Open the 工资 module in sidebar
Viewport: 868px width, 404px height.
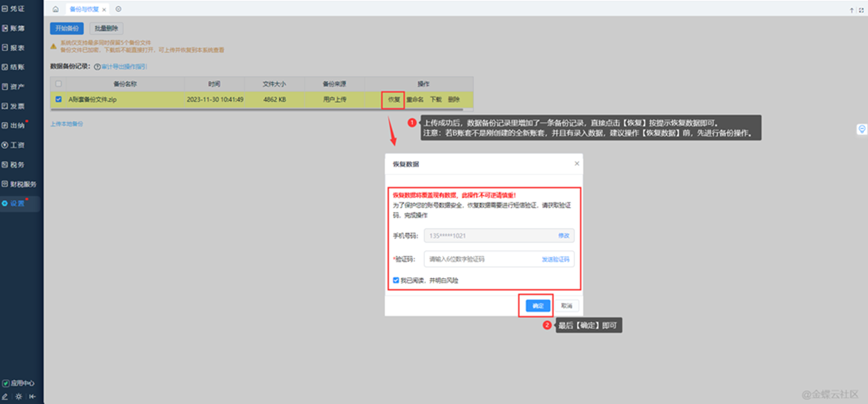tap(13, 145)
